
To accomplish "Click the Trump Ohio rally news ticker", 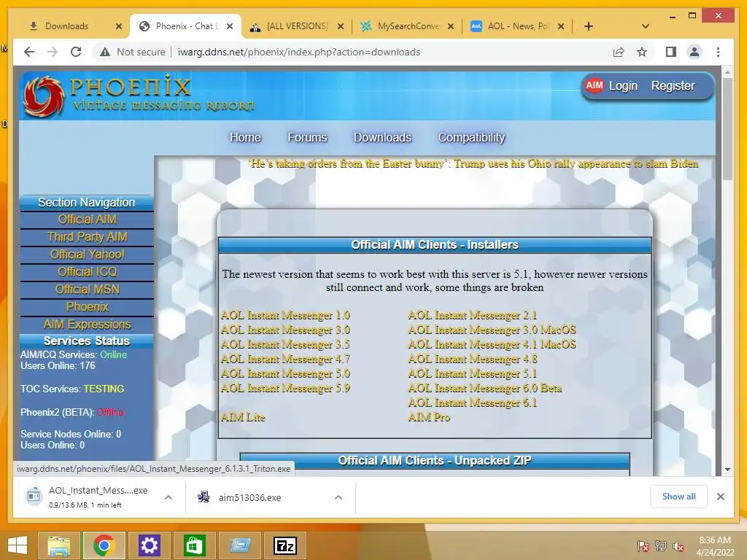I will pyautogui.click(x=473, y=164).
